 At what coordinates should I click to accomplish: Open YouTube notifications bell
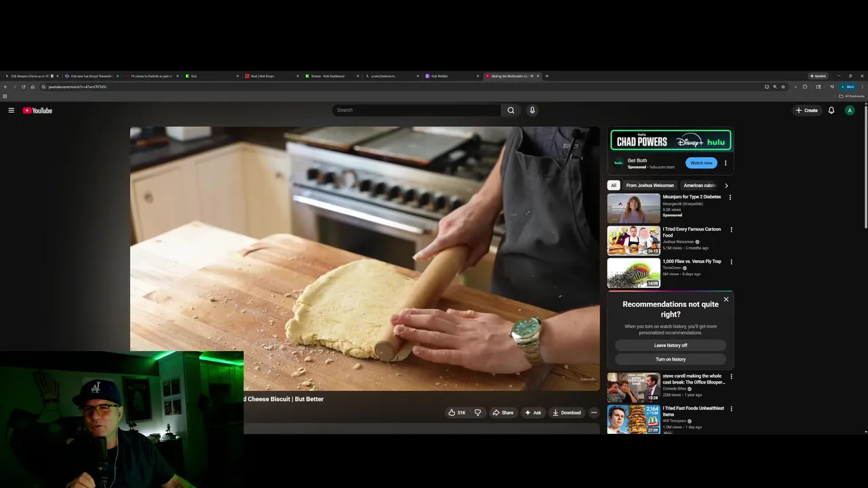[x=831, y=110]
